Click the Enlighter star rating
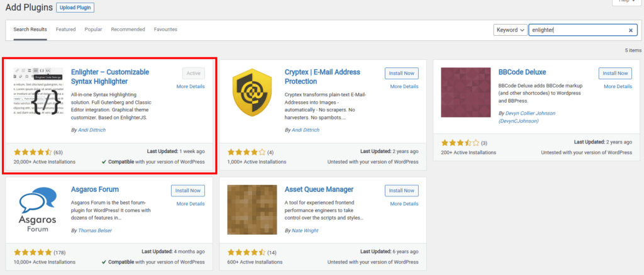This screenshot has width=644, height=275. click(x=33, y=152)
